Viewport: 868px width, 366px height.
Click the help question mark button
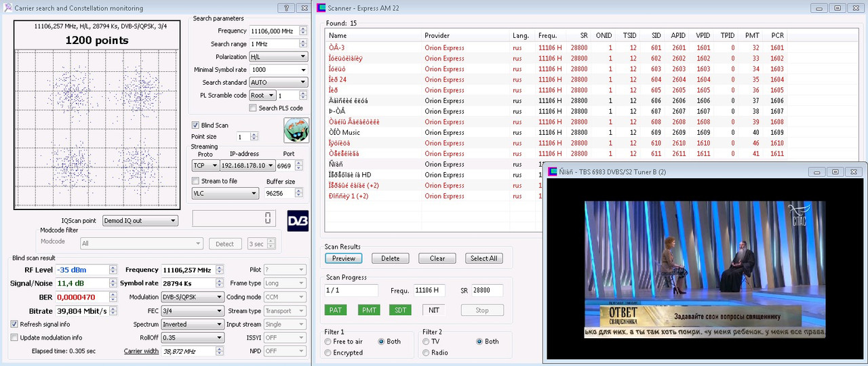pos(286,8)
